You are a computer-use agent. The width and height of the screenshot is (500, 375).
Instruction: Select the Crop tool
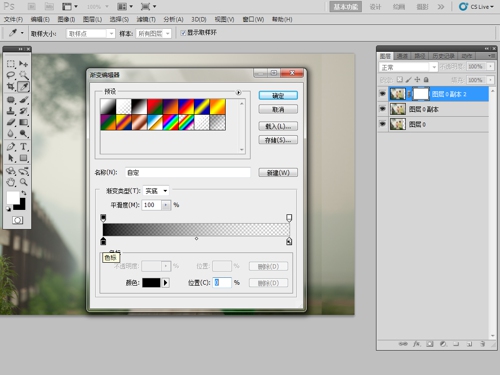11,87
